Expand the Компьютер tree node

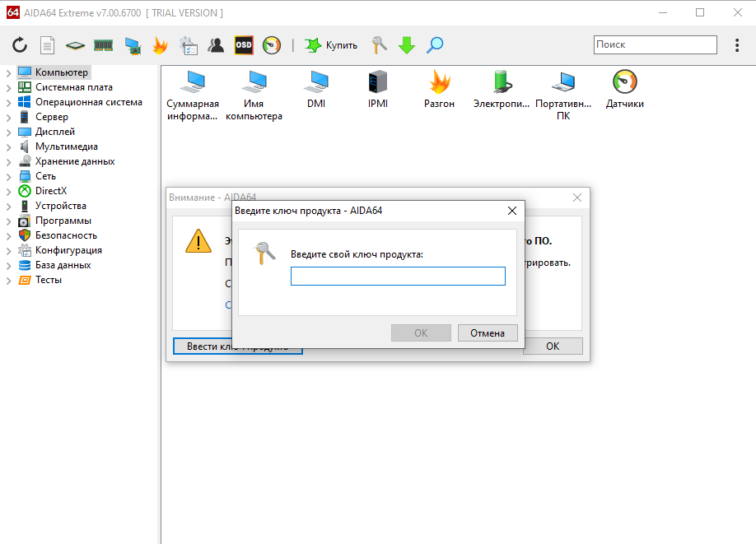click(x=8, y=73)
